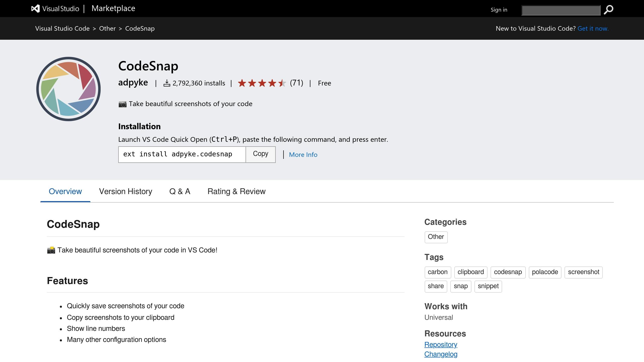This screenshot has width=644, height=362.
Task: Focus the Marketplace search box
Action: [561, 10]
